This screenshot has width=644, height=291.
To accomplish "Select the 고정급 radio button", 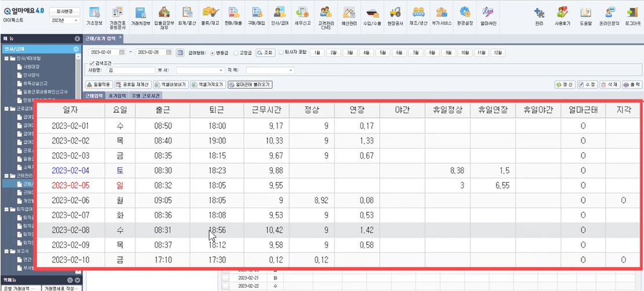I will coord(235,53).
